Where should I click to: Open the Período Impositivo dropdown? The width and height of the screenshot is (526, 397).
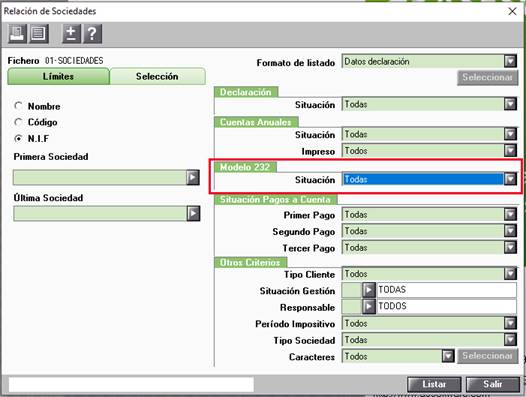pyautogui.click(x=510, y=323)
